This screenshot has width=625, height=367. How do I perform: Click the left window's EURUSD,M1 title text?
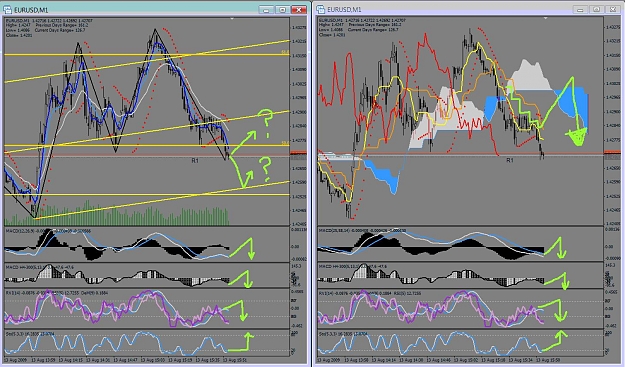(x=31, y=10)
